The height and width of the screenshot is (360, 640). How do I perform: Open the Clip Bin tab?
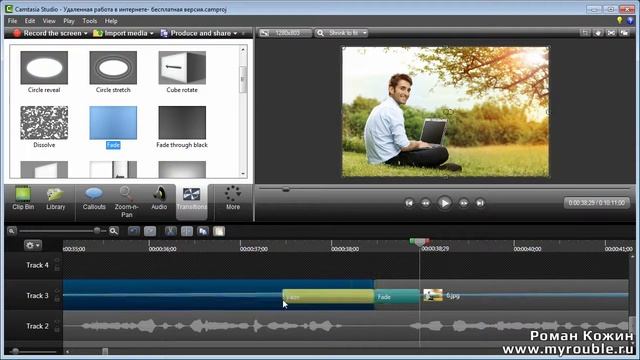[x=23, y=198]
